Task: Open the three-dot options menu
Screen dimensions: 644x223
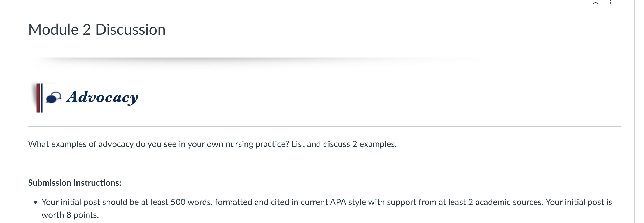Action: [611, 2]
